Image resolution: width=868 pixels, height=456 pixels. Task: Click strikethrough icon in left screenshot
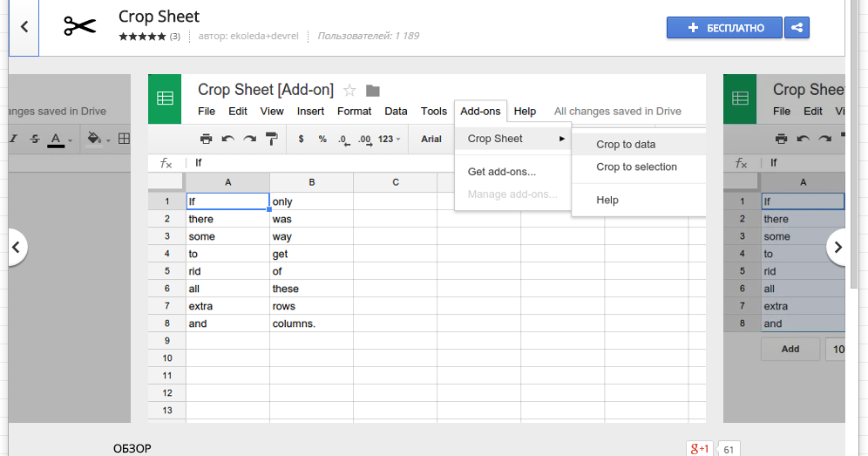(35, 140)
